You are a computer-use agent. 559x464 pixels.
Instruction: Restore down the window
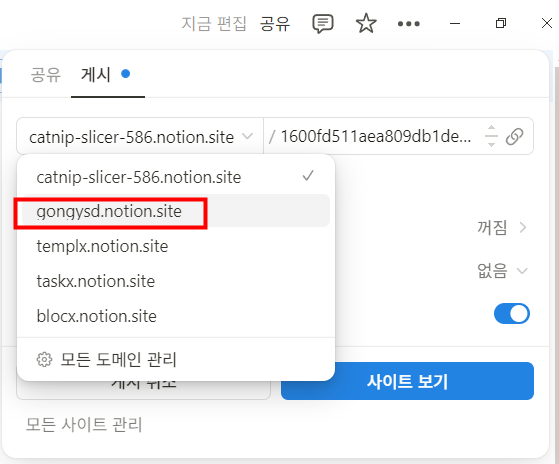[x=501, y=24]
